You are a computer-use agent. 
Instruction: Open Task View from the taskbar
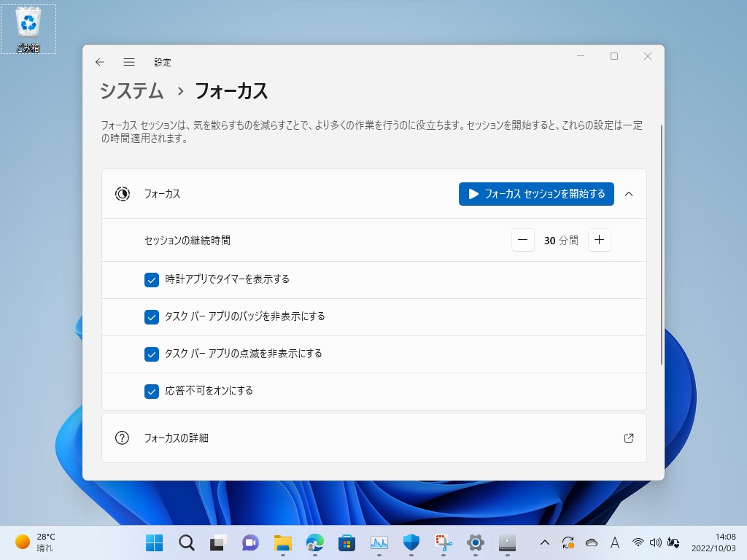pyautogui.click(x=218, y=542)
